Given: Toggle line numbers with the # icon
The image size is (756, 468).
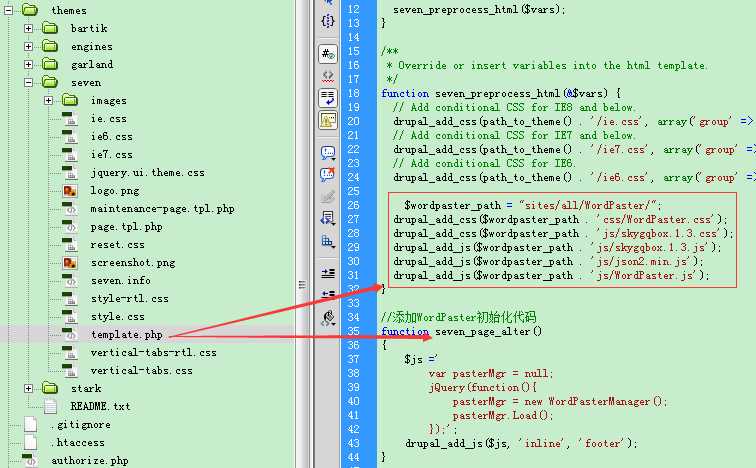Looking at the screenshot, I should pyautogui.click(x=328, y=53).
